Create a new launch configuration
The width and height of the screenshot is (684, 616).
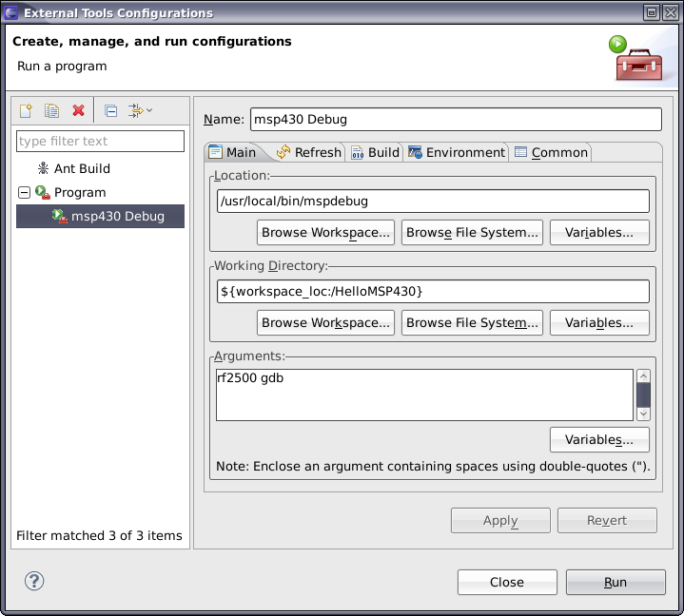(x=26, y=110)
